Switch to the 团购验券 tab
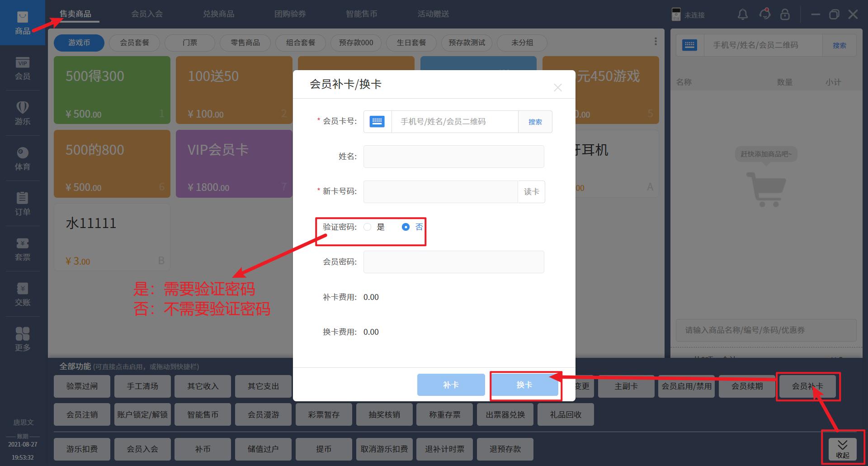This screenshot has height=466, width=868. 290,14
